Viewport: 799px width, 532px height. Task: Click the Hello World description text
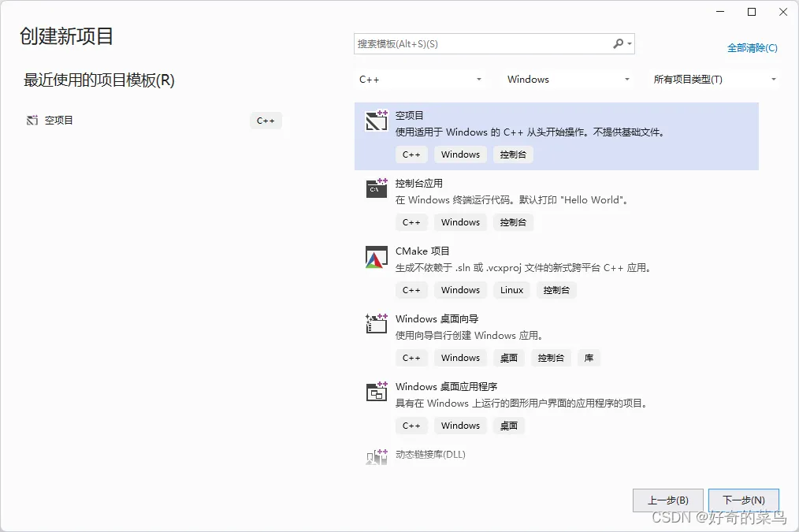512,200
